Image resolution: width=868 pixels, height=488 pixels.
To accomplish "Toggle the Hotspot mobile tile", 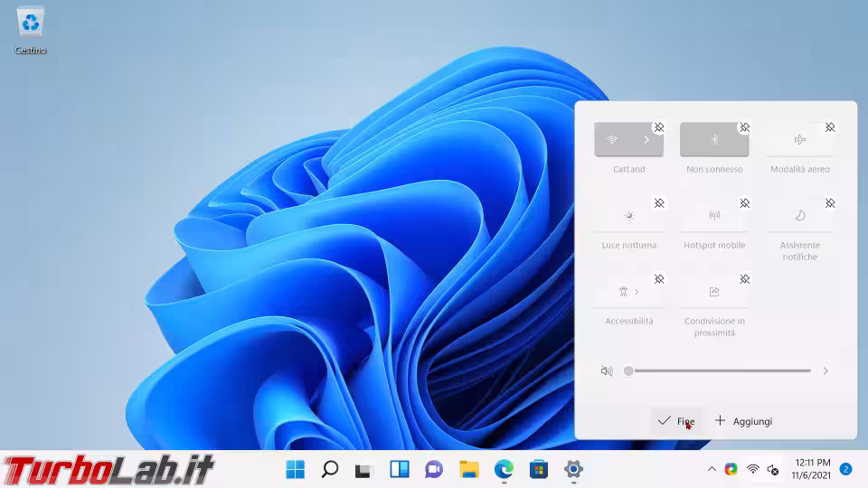I will (x=713, y=216).
